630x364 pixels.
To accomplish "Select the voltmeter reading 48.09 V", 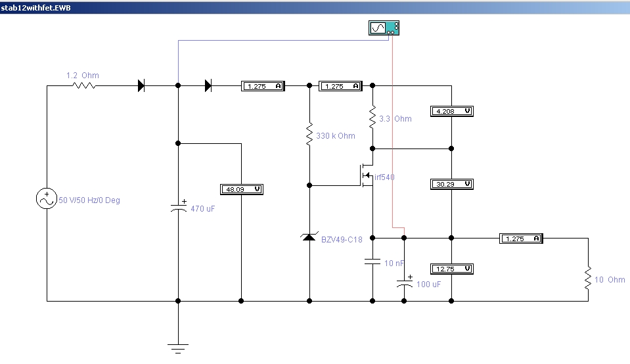I will click(x=242, y=189).
